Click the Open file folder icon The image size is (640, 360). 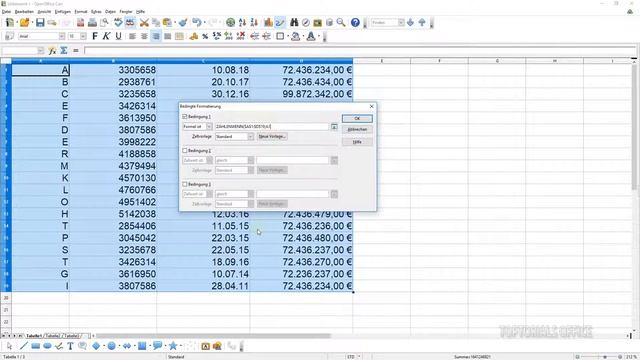click(25, 22)
